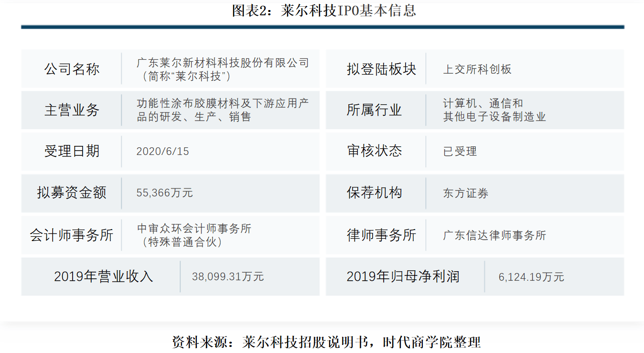Select the 律师事务所 label

click(381, 235)
